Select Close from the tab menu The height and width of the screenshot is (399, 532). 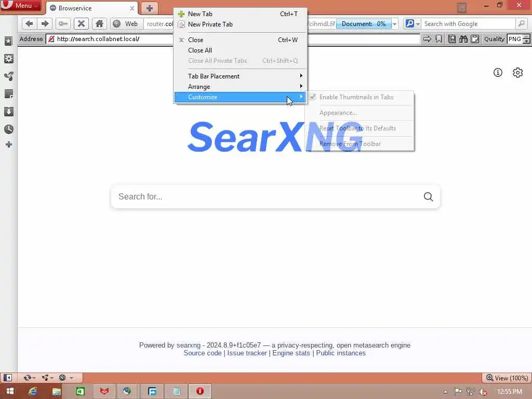[240, 39]
